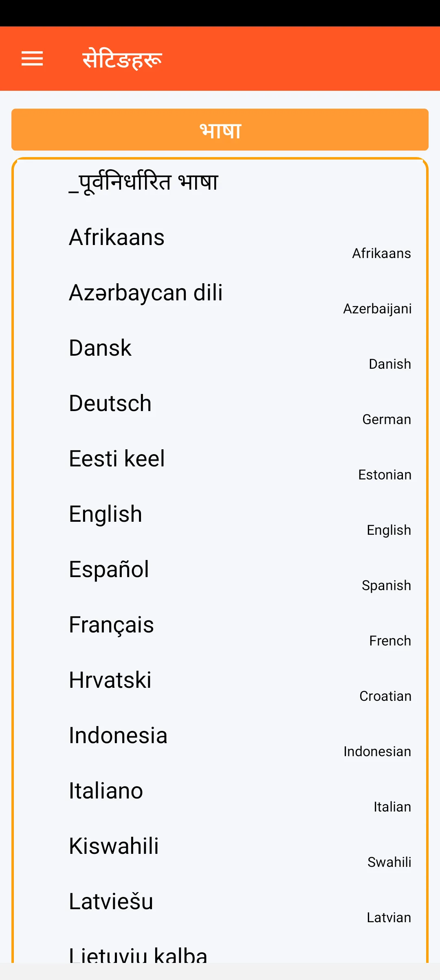The image size is (440, 980).
Task: Click the orange भाषा section header
Action: (x=220, y=130)
